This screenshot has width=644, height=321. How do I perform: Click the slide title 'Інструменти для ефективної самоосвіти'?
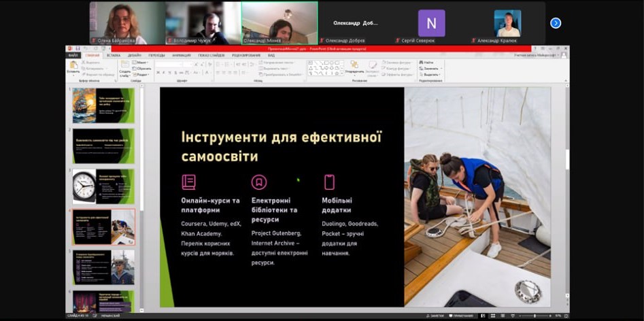(x=282, y=146)
